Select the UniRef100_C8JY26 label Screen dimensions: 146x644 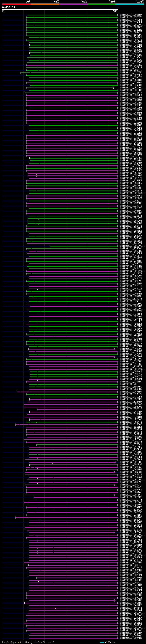coord(131,32)
